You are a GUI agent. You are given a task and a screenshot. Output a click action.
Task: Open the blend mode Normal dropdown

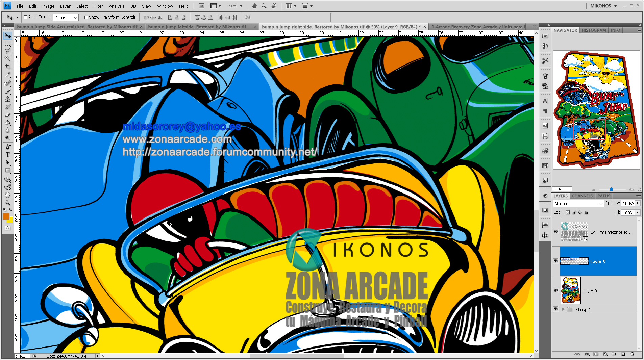pos(578,204)
